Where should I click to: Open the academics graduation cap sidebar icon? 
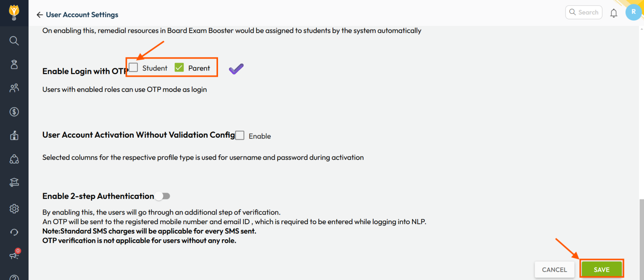[x=14, y=182]
